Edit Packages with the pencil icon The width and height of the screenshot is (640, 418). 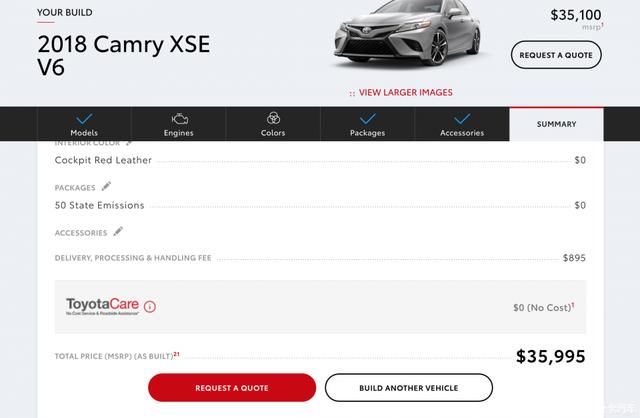click(106, 186)
